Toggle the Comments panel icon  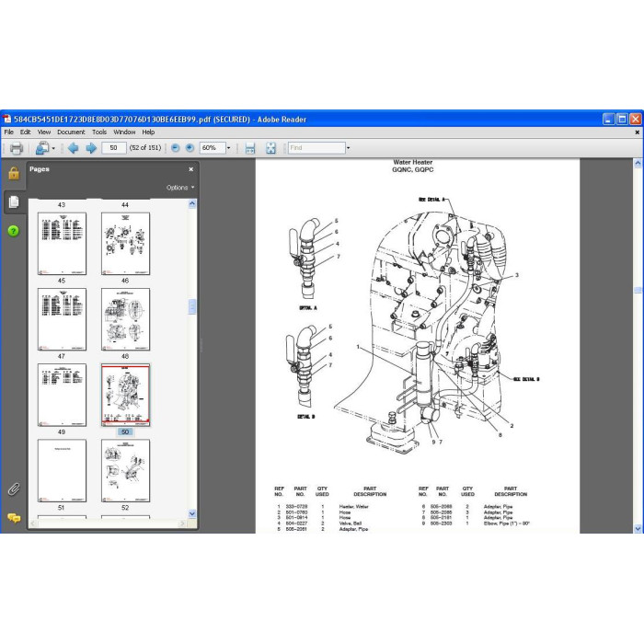(14, 518)
